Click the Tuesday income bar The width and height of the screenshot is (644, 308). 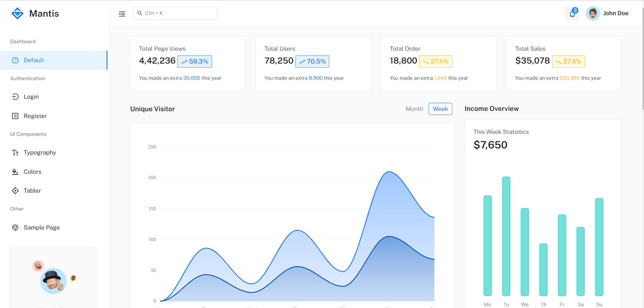[x=506, y=236]
